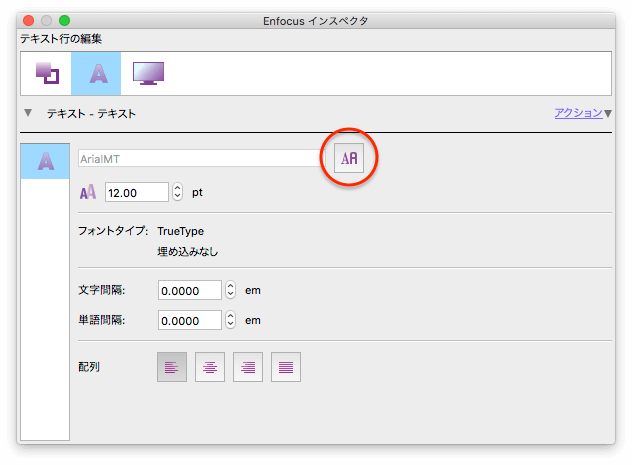The width and height of the screenshot is (632, 465).
Task: Open the アクション dropdown menu
Action: coord(608,114)
